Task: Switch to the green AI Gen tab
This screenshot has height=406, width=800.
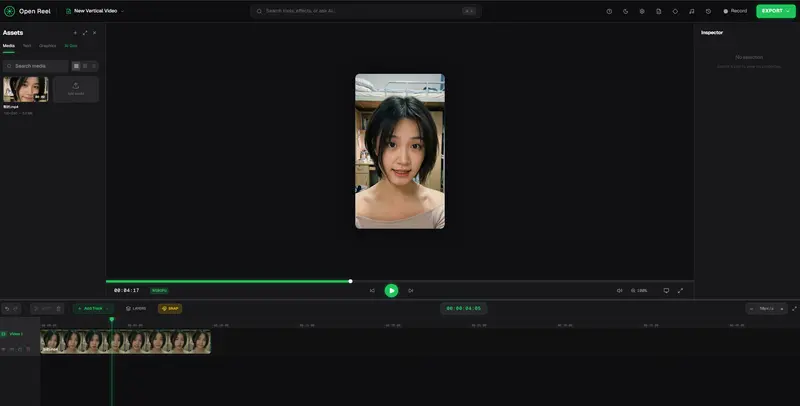Action: tap(71, 46)
